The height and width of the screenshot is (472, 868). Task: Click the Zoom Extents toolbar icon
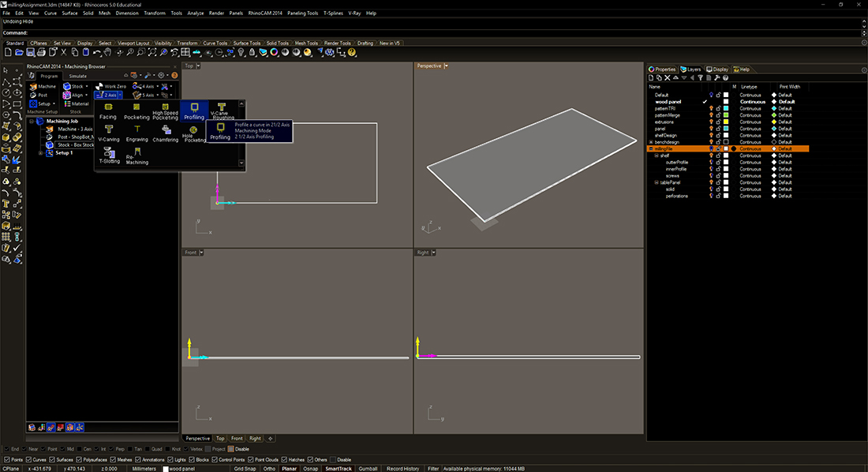[x=152, y=53]
